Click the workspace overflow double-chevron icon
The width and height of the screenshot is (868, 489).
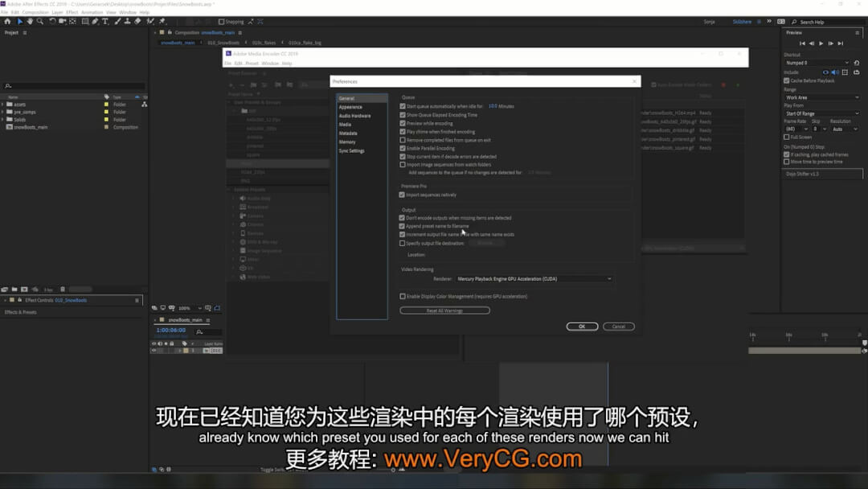pos(769,22)
